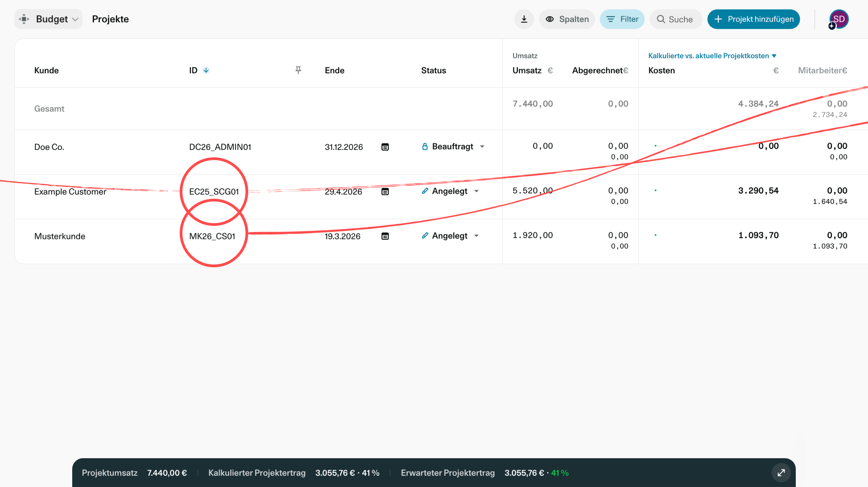This screenshot has height=487, width=868.
Task: Click Projekt hinzufügen button
Action: (753, 19)
